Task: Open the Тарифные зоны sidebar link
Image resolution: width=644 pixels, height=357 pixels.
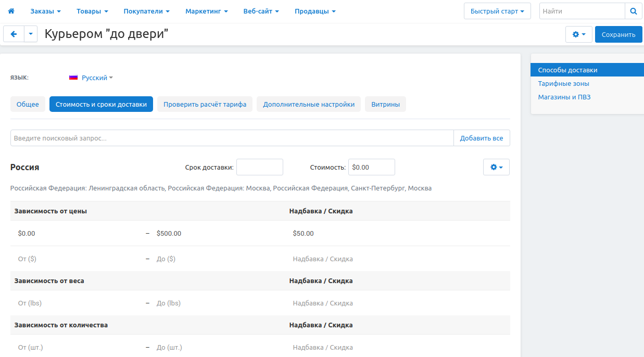Action: tap(563, 83)
